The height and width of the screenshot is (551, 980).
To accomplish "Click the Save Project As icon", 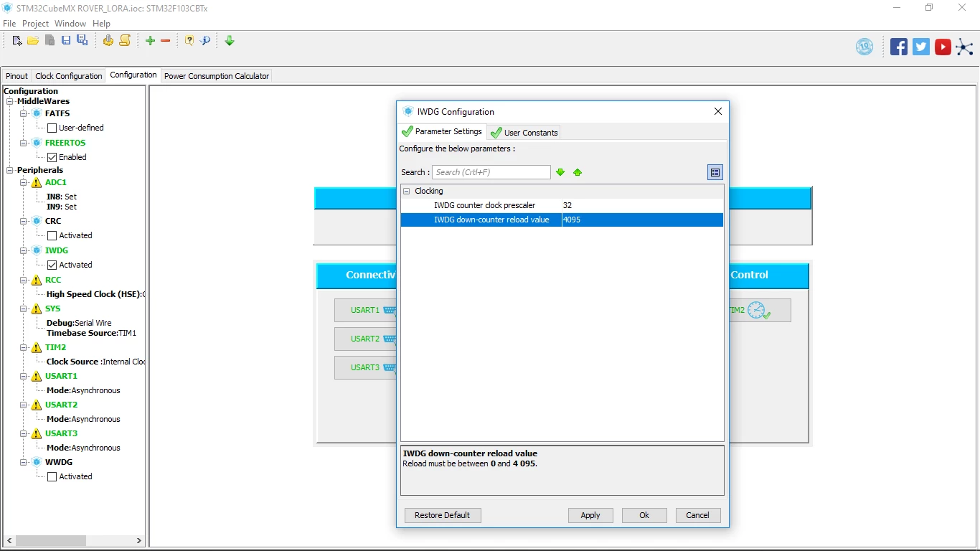I will coord(82,41).
